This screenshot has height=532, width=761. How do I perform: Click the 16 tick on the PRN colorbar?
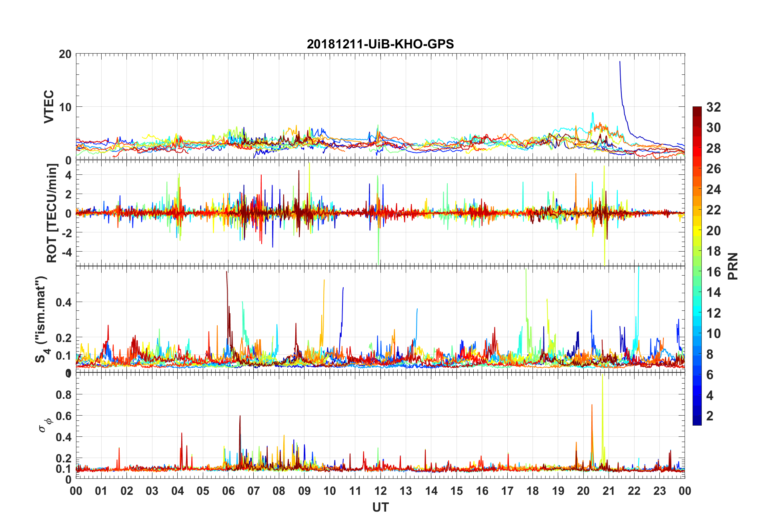[713, 272]
